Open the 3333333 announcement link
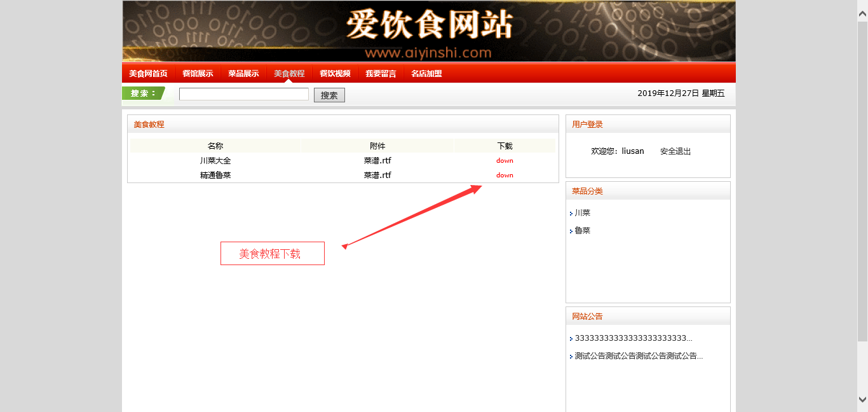Screen dimensions: 868x412 coord(633,338)
